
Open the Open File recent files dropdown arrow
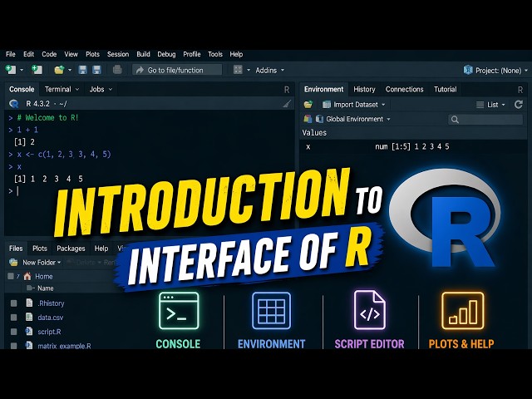click(70, 70)
